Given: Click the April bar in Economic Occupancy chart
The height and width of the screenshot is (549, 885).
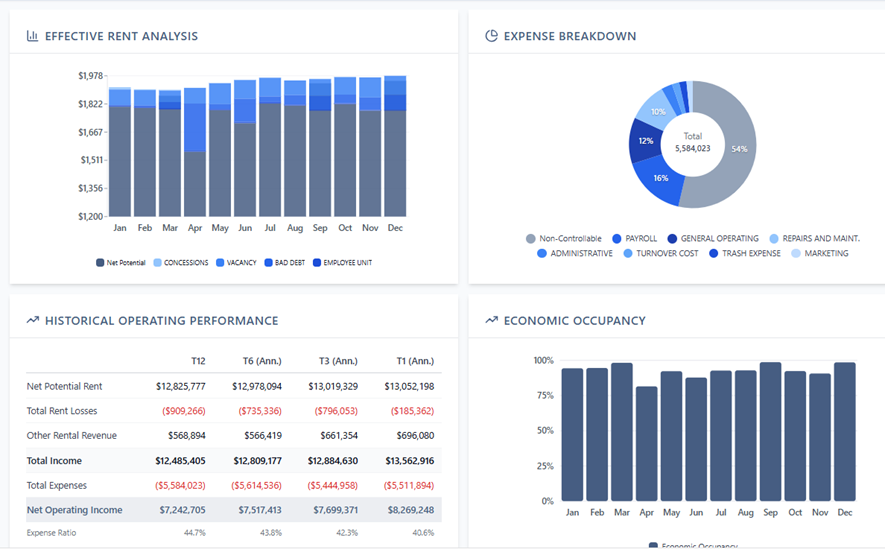Looking at the screenshot, I should (x=646, y=444).
